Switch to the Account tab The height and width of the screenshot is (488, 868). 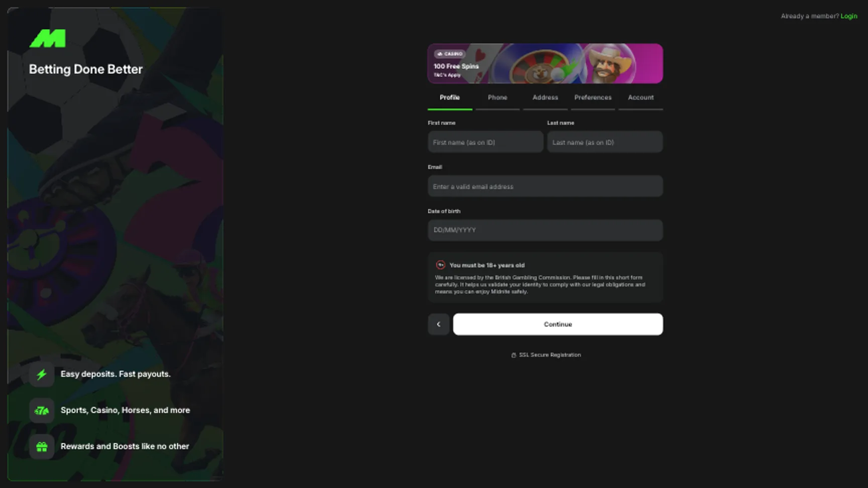click(x=640, y=97)
